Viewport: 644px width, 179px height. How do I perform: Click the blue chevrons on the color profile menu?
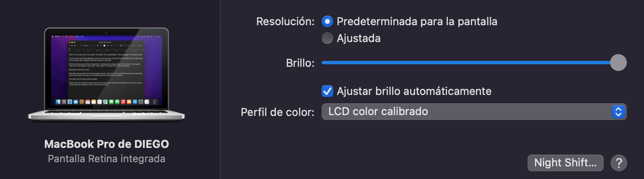pos(618,112)
